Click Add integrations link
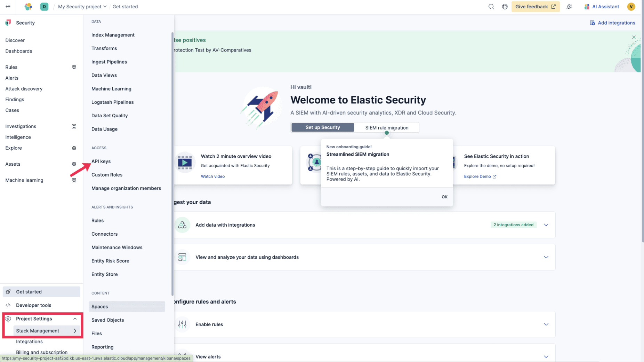The height and width of the screenshot is (362, 644). (x=612, y=23)
